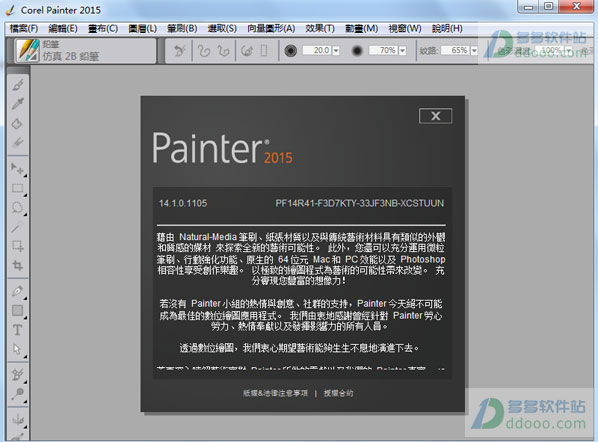Screen dimensions: 598x442
Task: Open the opacity slider dropdown next to 70%
Action: (x=402, y=50)
